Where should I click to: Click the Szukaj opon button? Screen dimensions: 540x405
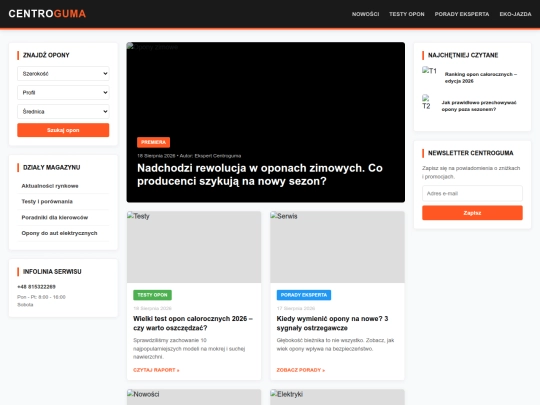coord(63,130)
